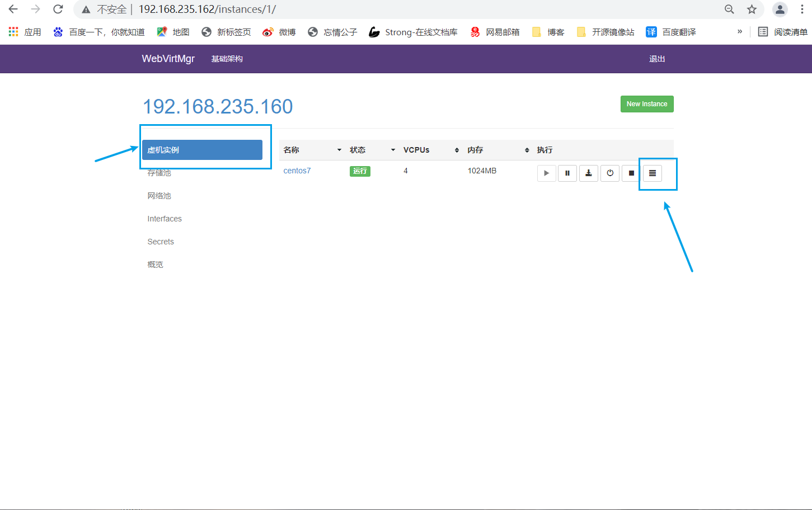The width and height of the screenshot is (812, 510).
Task: Select 概览 in the sidebar
Action: (156, 265)
